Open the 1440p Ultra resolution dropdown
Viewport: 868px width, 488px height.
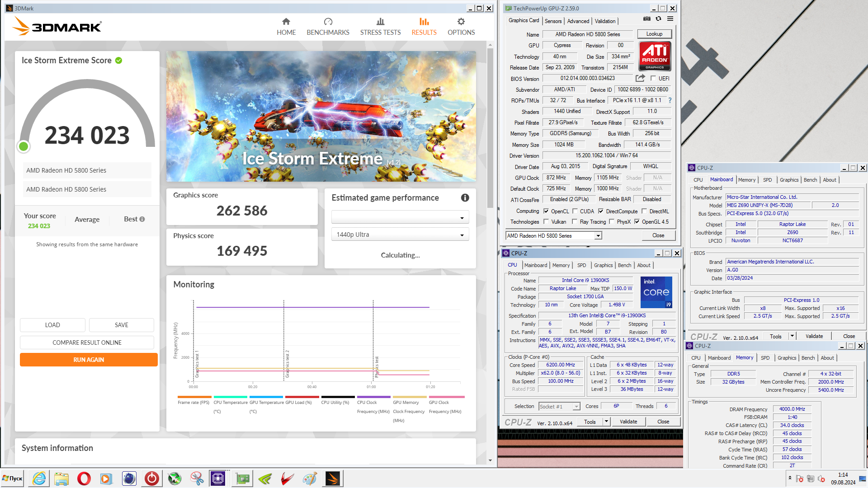(400, 235)
